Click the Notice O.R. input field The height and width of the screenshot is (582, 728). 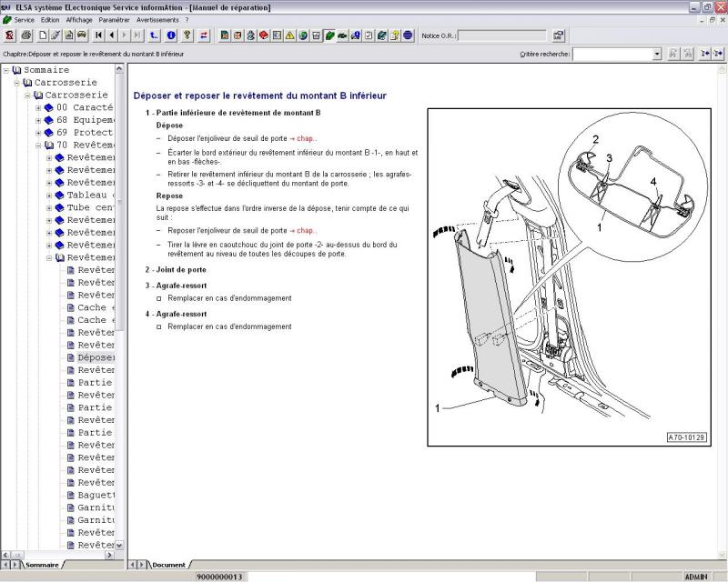(x=502, y=35)
